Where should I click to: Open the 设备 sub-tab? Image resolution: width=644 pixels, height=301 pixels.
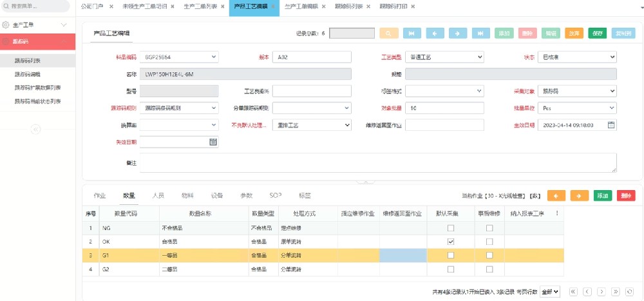pyautogui.click(x=217, y=196)
